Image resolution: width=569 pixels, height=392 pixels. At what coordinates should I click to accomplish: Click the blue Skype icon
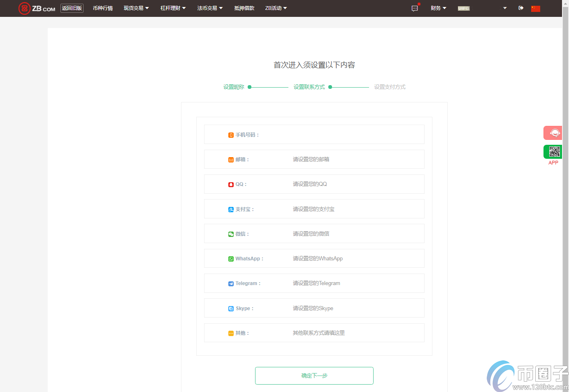point(231,308)
